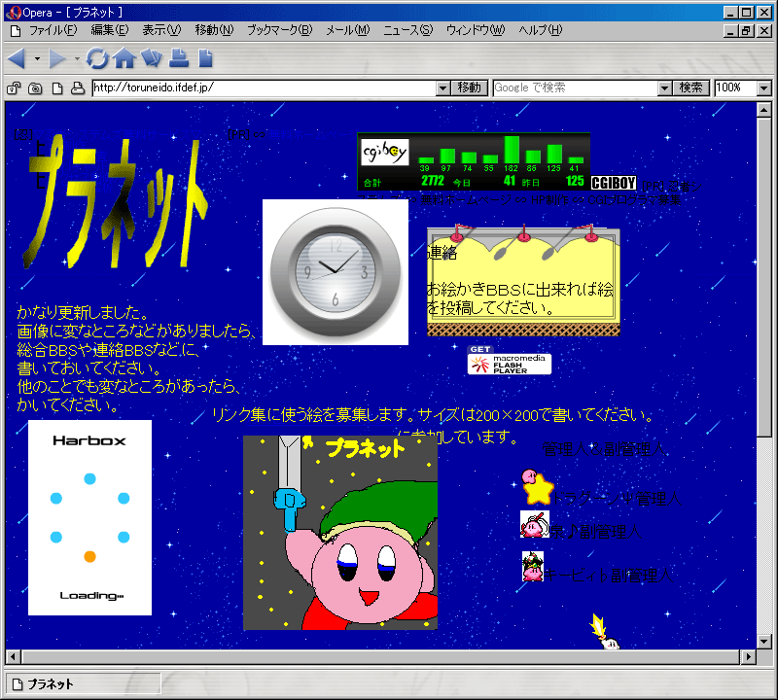The image size is (778, 700).
Task: Expand the address bar URL dropdown
Action: (x=443, y=88)
